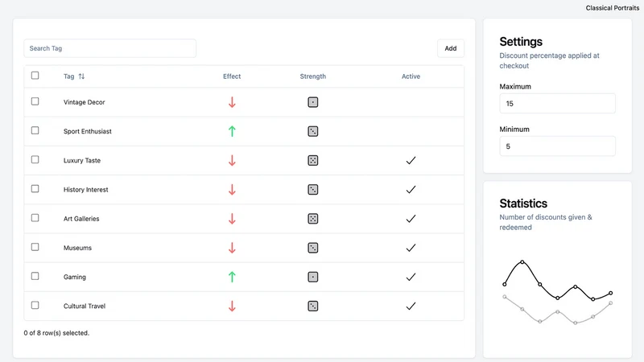Click the Luxury Taste tag name
The height and width of the screenshot is (362, 644).
pyautogui.click(x=82, y=160)
